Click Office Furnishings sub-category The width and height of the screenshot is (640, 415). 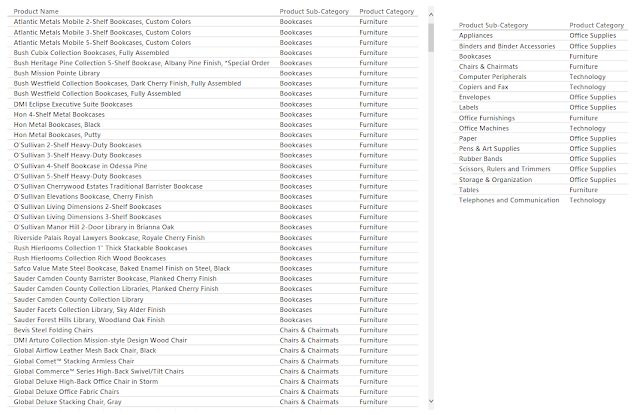click(487, 118)
